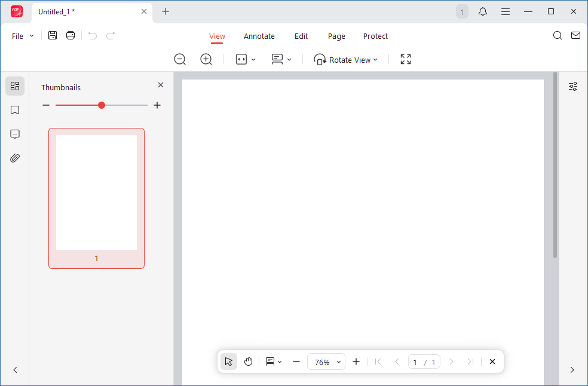Image resolution: width=588 pixels, height=386 pixels.
Task: Select page 1 thumbnail
Action: point(96,192)
